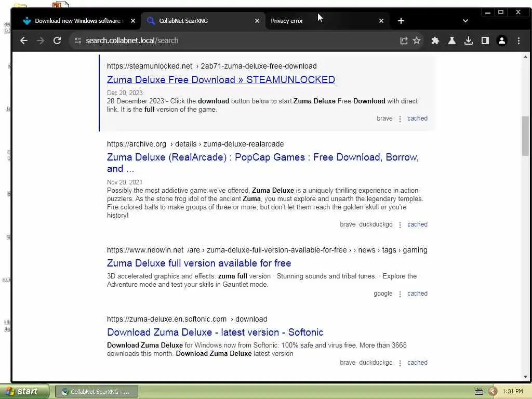
Task: Click the scrollbar up arrow
Action: (x=525, y=57)
